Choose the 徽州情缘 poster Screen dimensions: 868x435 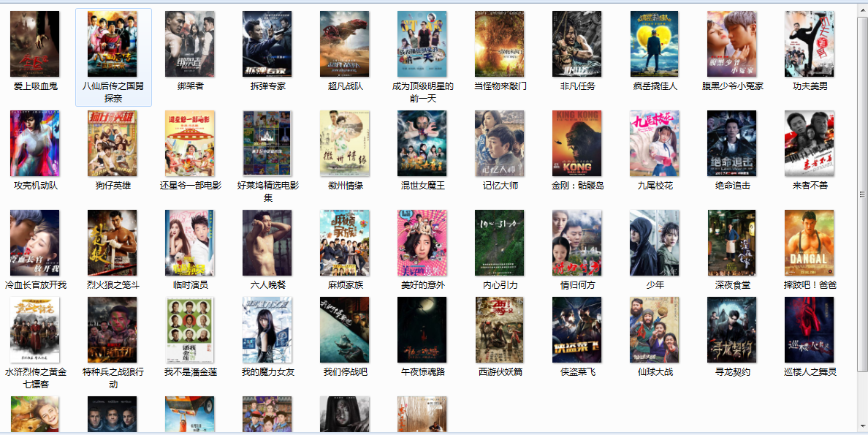pos(344,143)
